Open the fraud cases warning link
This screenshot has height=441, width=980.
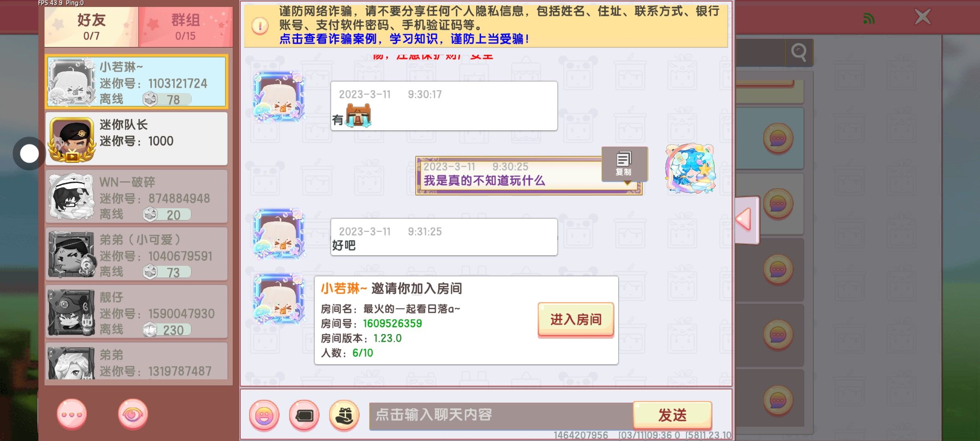(x=404, y=39)
